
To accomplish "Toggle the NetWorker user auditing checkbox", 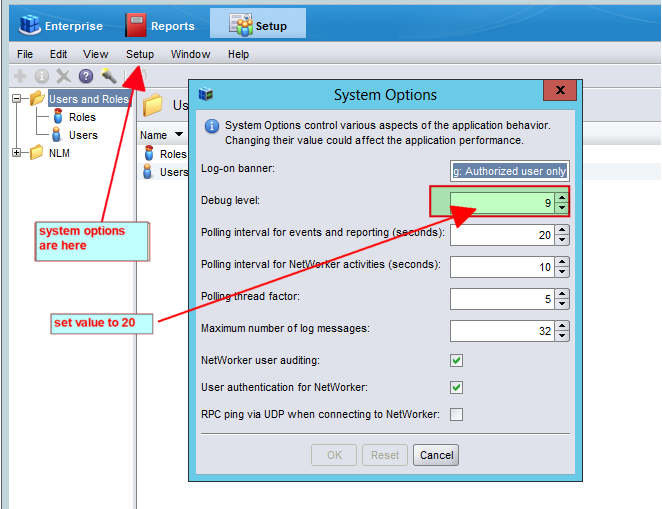I will click(x=456, y=360).
